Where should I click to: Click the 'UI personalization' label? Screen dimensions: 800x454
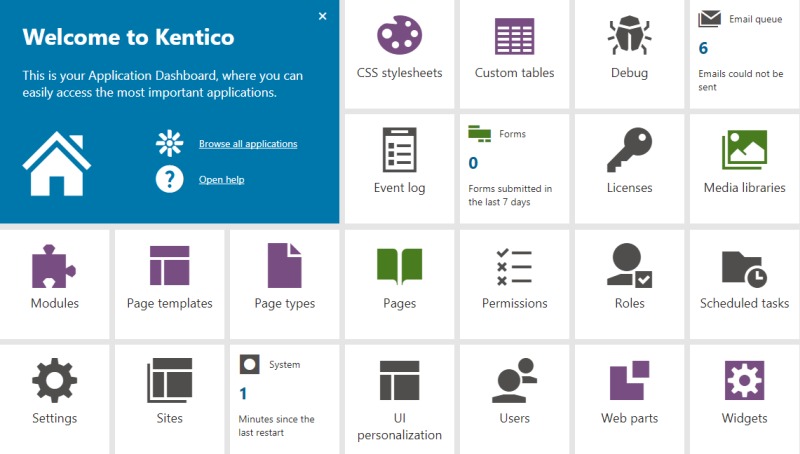tap(399, 426)
